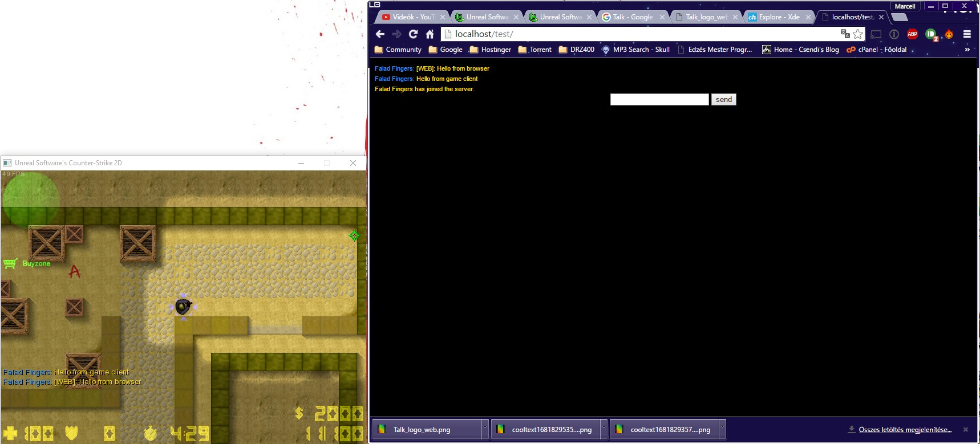The height and width of the screenshot is (444, 980).
Task: Go back using the browser back arrow
Action: pyautogui.click(x=380, y=34)
